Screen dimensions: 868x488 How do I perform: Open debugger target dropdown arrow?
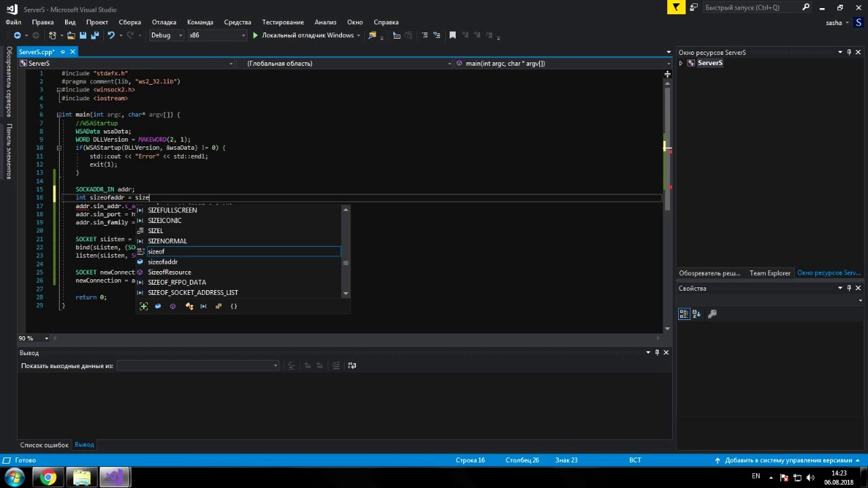click(x=359, y=35)
